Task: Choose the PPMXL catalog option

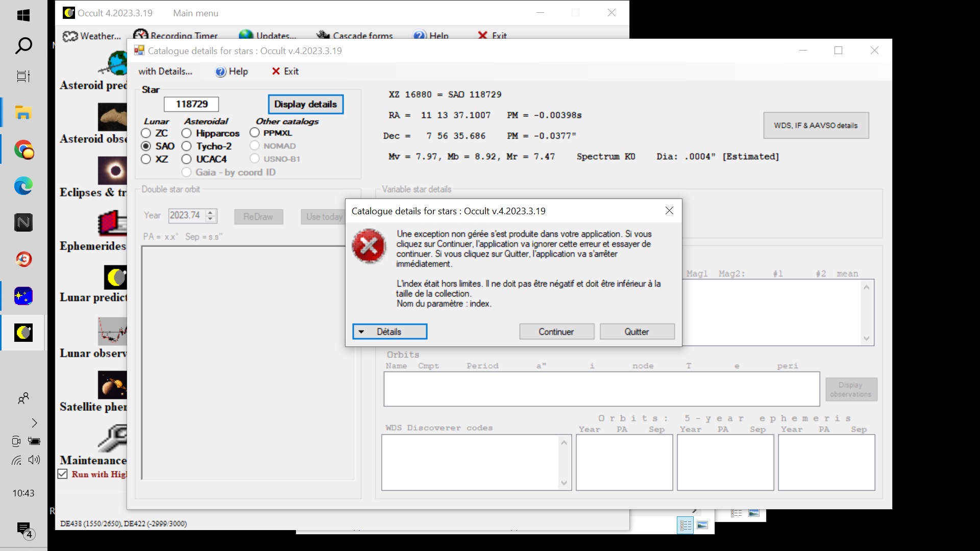Action: pyautogui.click(x=255, y=133)
